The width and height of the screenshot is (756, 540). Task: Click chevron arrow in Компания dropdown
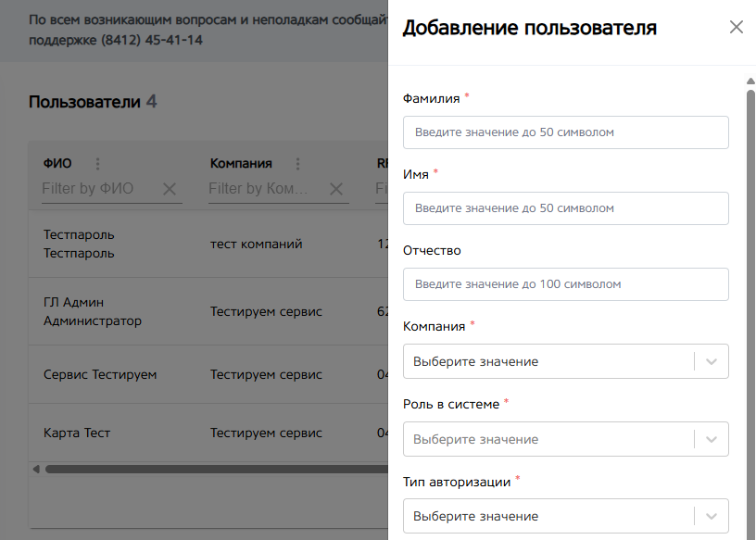[x=712, y=361]
